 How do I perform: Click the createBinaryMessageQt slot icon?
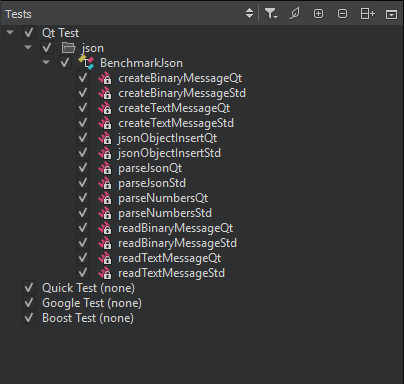pos(105,78)
